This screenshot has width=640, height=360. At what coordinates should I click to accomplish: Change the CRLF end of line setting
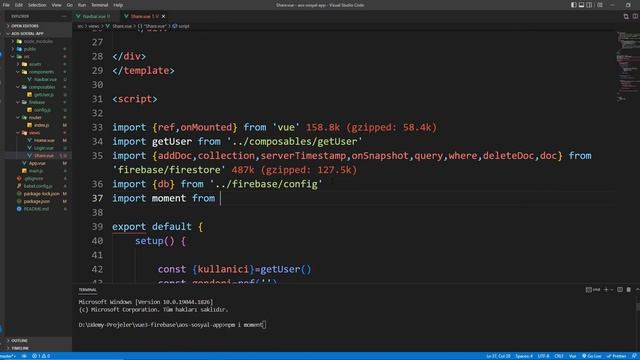pyautogui.click(x=559, y=356)
